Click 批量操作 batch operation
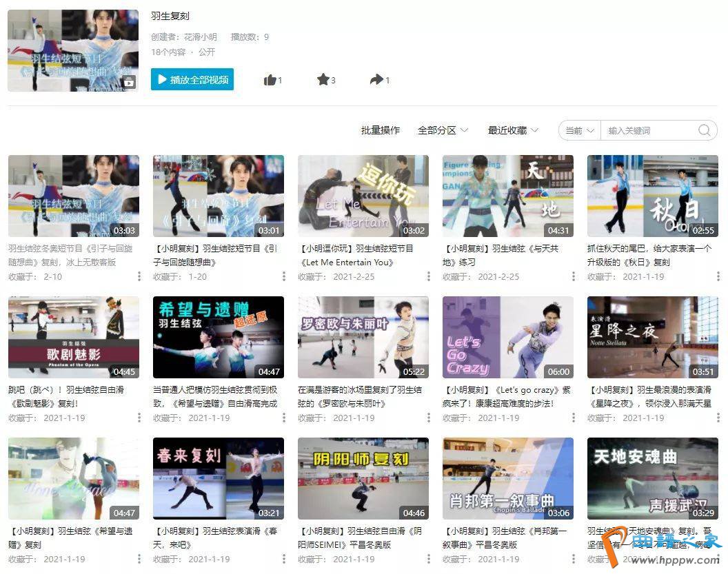This screenshot has width=728, height=574. [380, 130]
